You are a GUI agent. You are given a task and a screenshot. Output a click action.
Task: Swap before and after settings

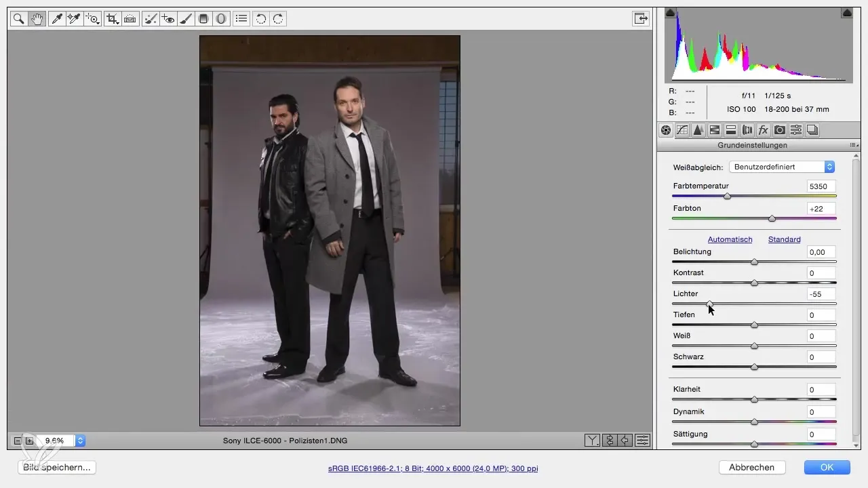609,441
